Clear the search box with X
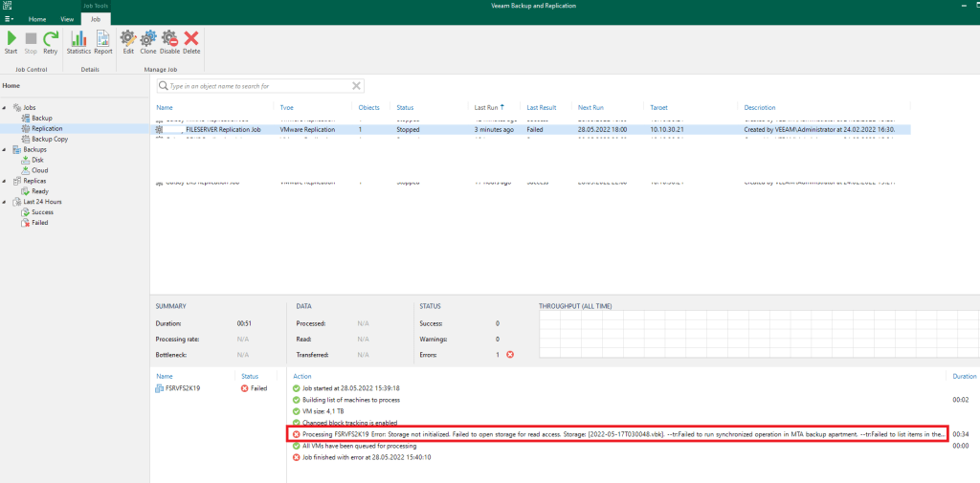Image resolution: width=980 pixels, height=483 pixels. point(357,86)
